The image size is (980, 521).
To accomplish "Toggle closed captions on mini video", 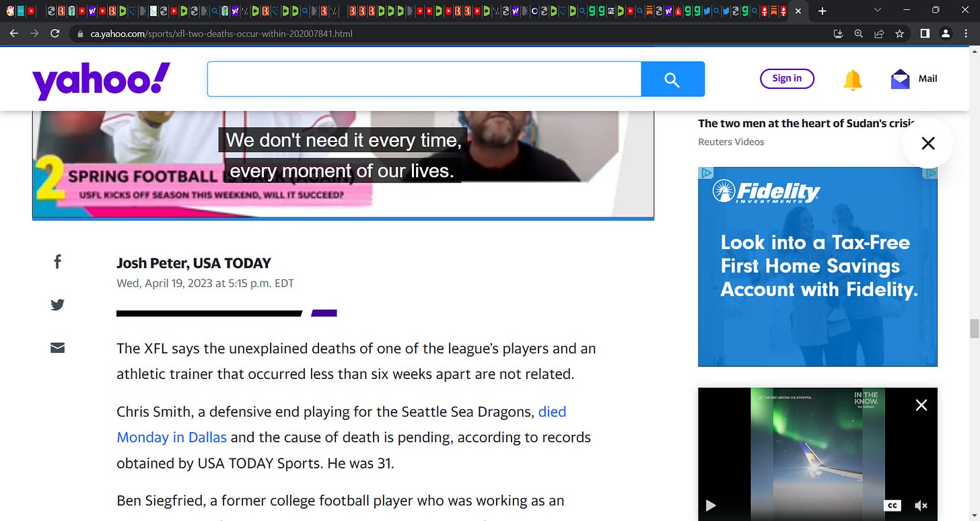I will (893, 506).
